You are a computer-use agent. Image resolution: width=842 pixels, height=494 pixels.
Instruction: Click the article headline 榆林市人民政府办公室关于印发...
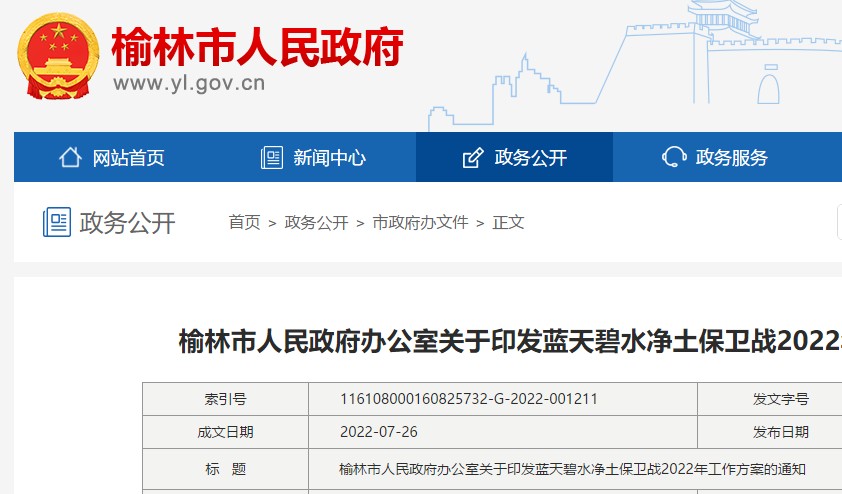point(510,342)
